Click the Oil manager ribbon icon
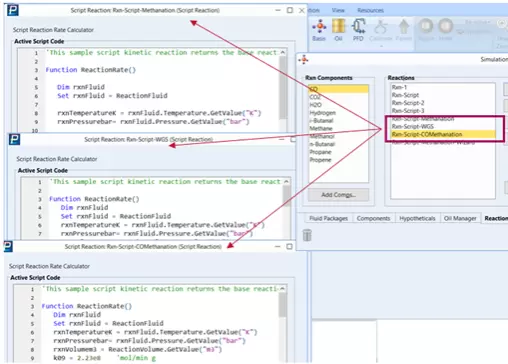 pos(338,30)
